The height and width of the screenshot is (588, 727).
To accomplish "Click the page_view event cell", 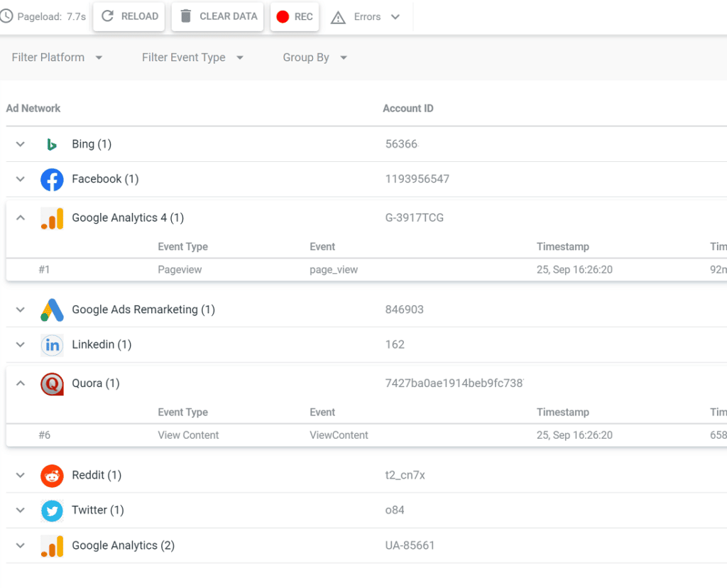I will tap(334, 270).
